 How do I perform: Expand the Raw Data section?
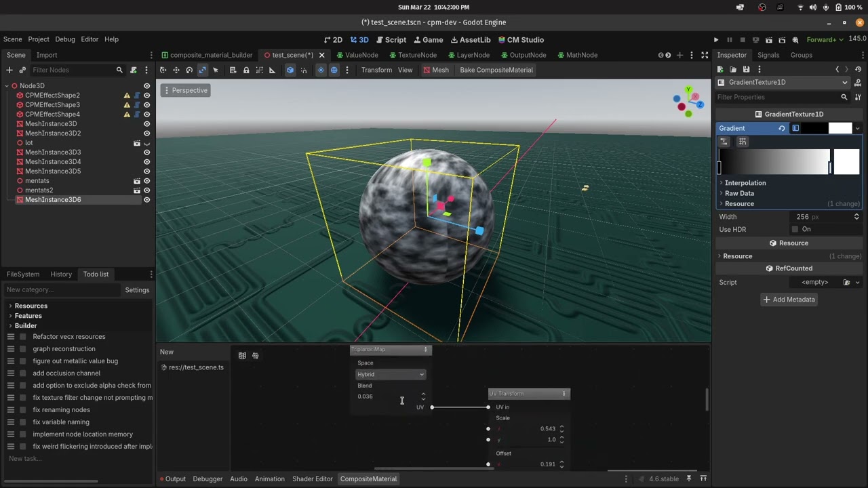[738, 193]
